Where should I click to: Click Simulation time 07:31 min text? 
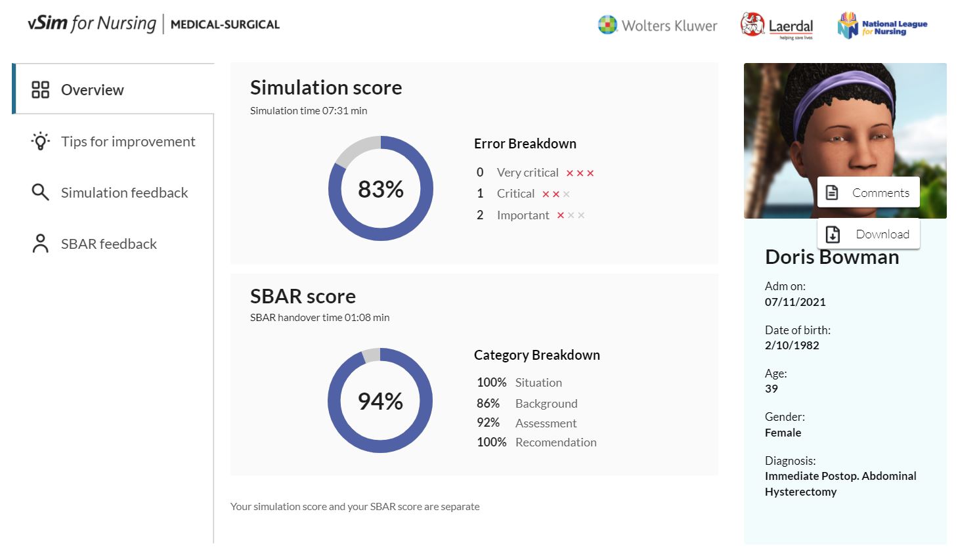point(309,110)
